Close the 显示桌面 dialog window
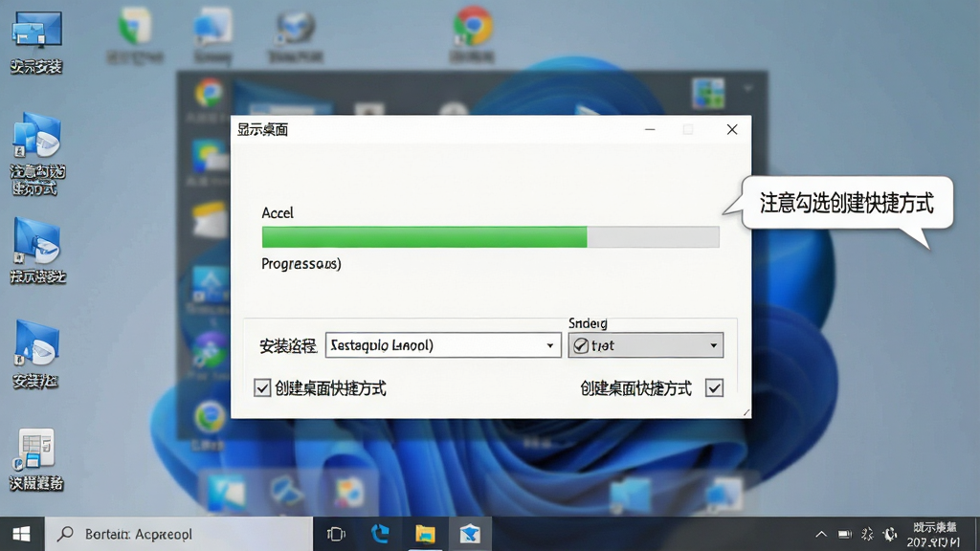Screen dimensions: 980x551 [x=732, y=129]
